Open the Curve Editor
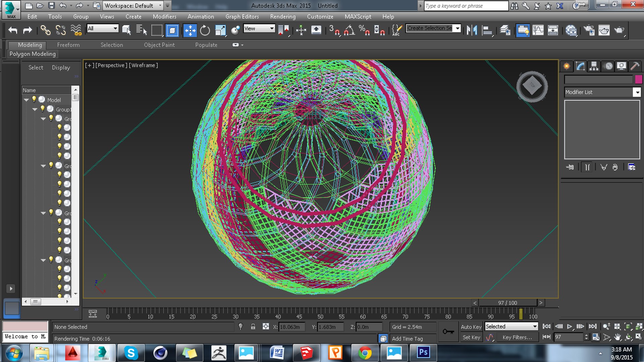 pyautogui.click(x=538, y=30)
